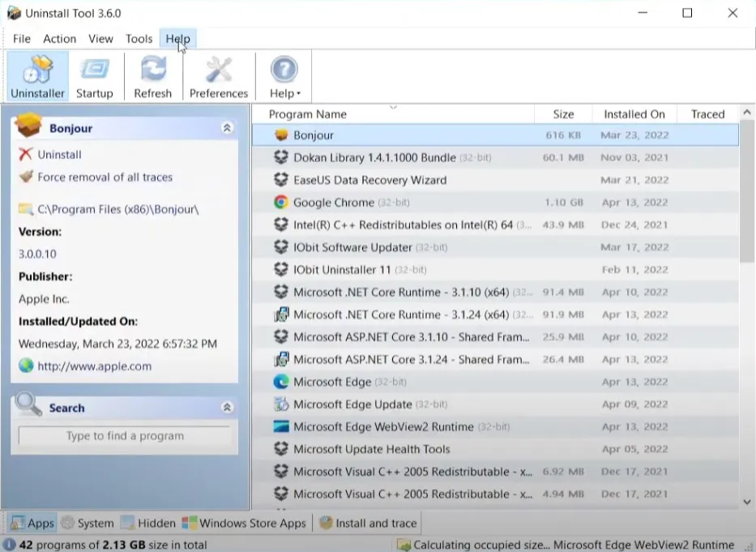
Task: Select Visual C++ 2005 Redistributable 4.94 MB icon
Action: point(281,494)
